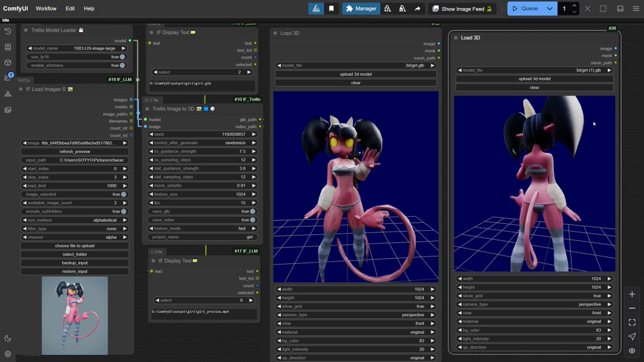Adjust light_intensity in right Load 3D node
644x362 pixels.
pyautogui.click(x=535, y=338)
